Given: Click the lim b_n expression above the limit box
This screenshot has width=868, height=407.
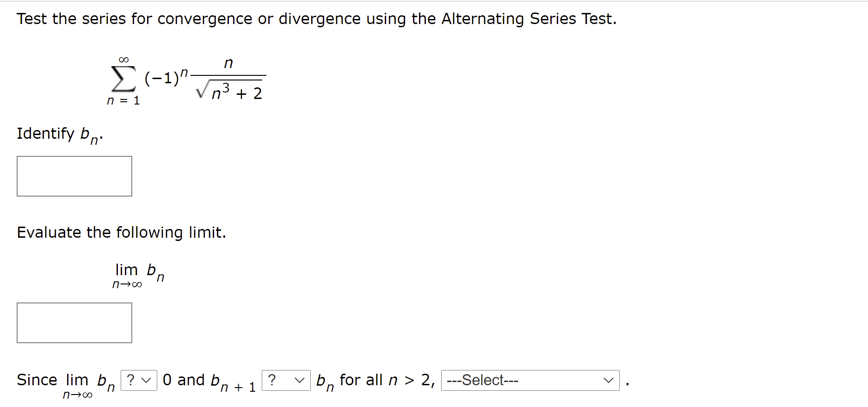Looking at the screenshot, I should pos(139,276).
